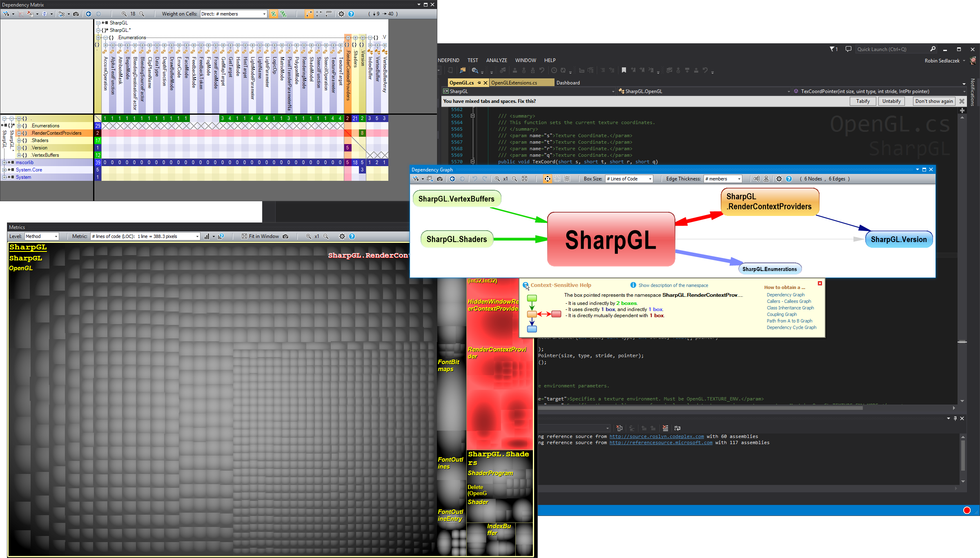Open the source.roslyn.codeplex.com link

[x=657, y=436]
